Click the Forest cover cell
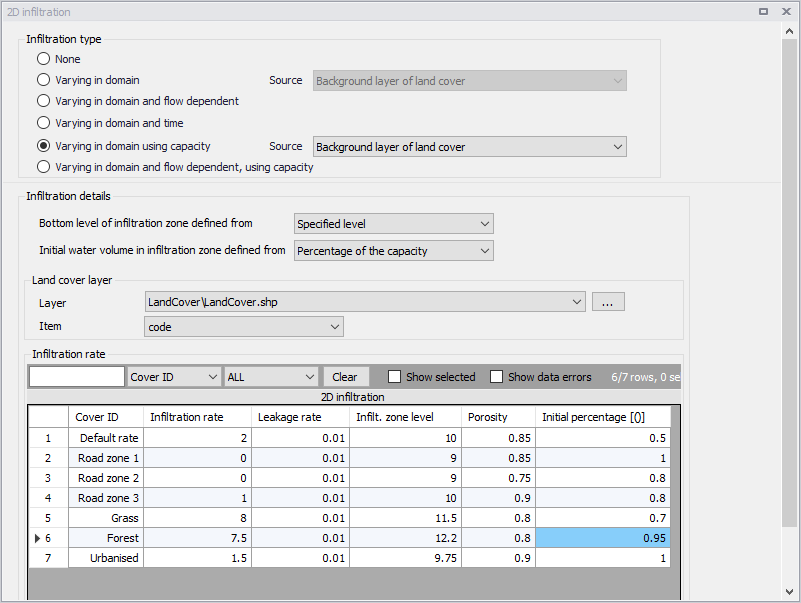This screenshot has width=801, height=603. [x=106, y=538]
